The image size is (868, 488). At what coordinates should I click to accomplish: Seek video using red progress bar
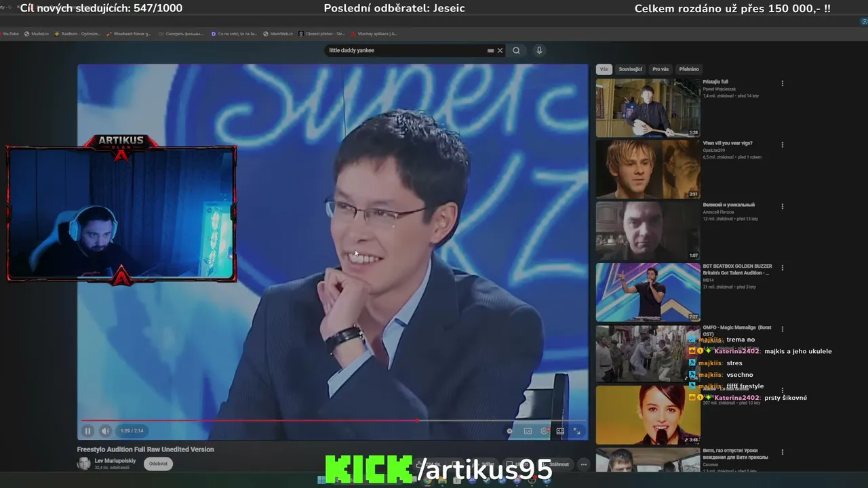coord(333,420)
